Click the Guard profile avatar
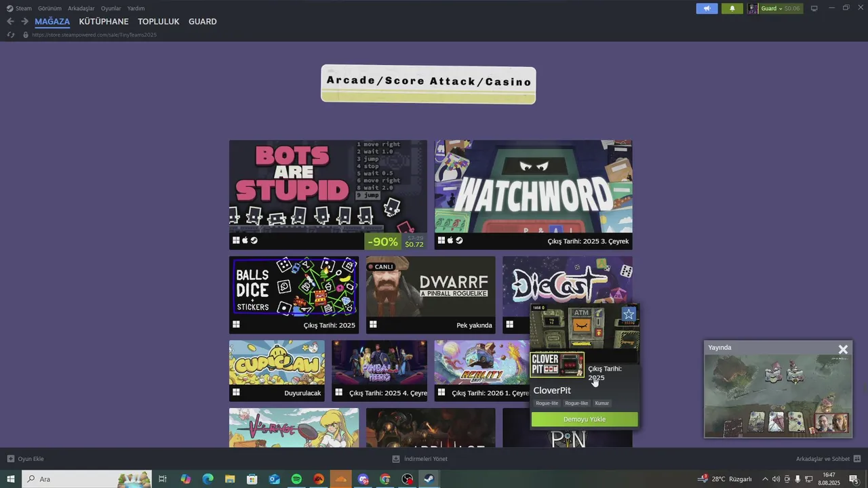 [753, 9]
